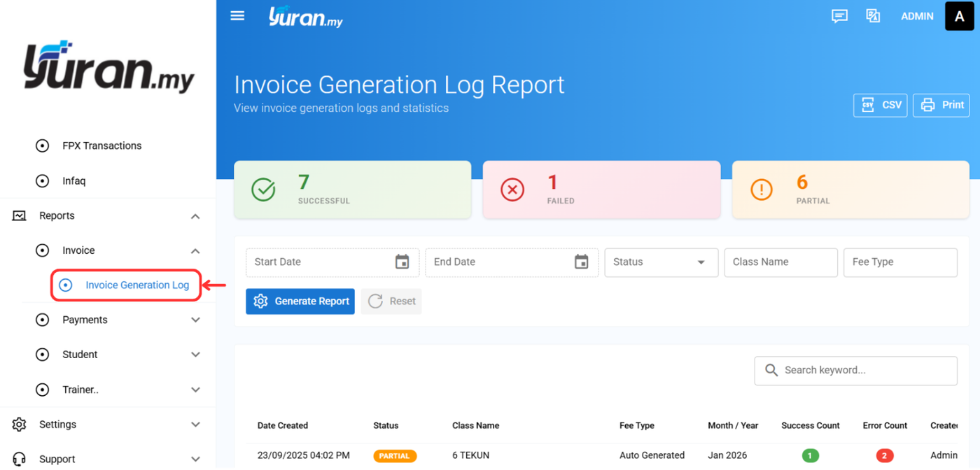Click the Generate Report button
Screen dimensions: 980x470
coord(300,301)
